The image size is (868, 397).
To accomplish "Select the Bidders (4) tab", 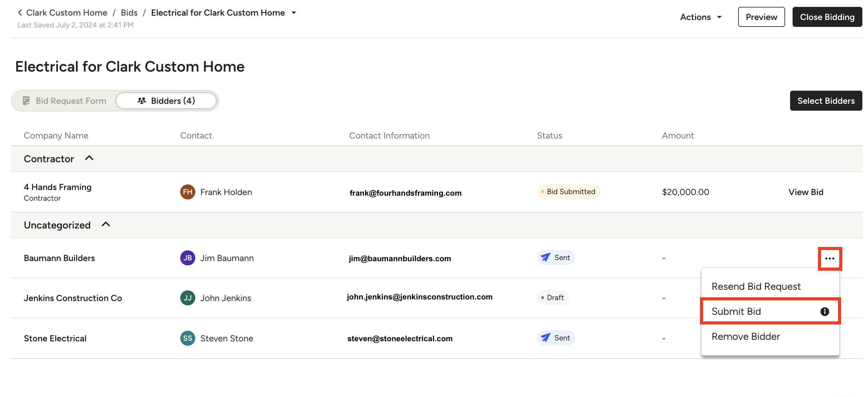I will (166, 101).
